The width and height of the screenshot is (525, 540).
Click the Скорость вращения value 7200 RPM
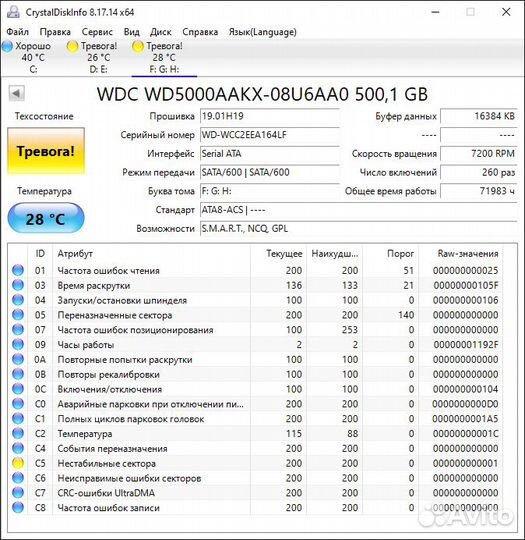[x=478, y=154]
